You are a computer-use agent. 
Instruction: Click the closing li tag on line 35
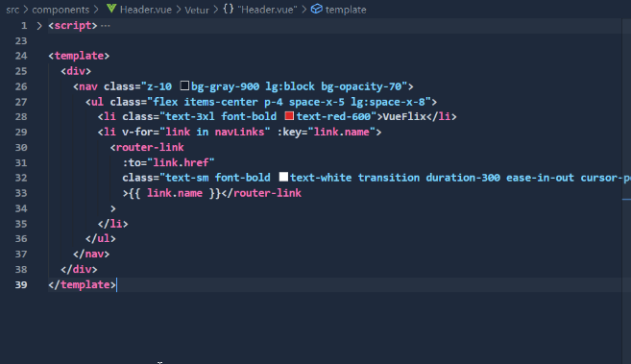coord(112,224)
